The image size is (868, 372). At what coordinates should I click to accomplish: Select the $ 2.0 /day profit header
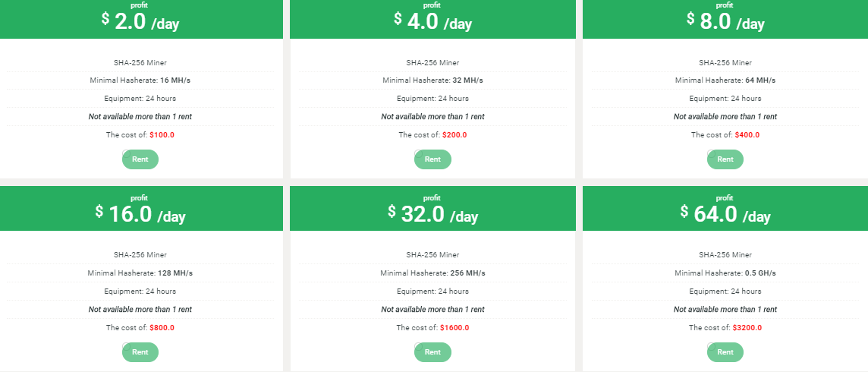coord(141,21)
